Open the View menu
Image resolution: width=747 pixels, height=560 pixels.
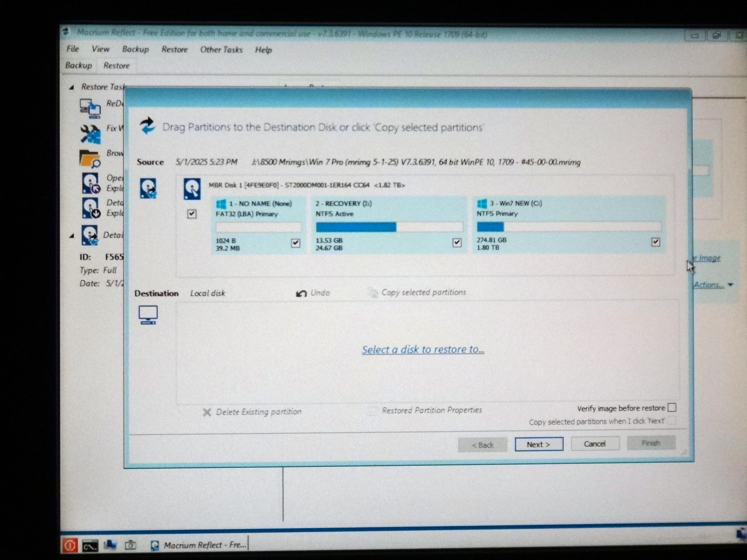click(100, 49)
